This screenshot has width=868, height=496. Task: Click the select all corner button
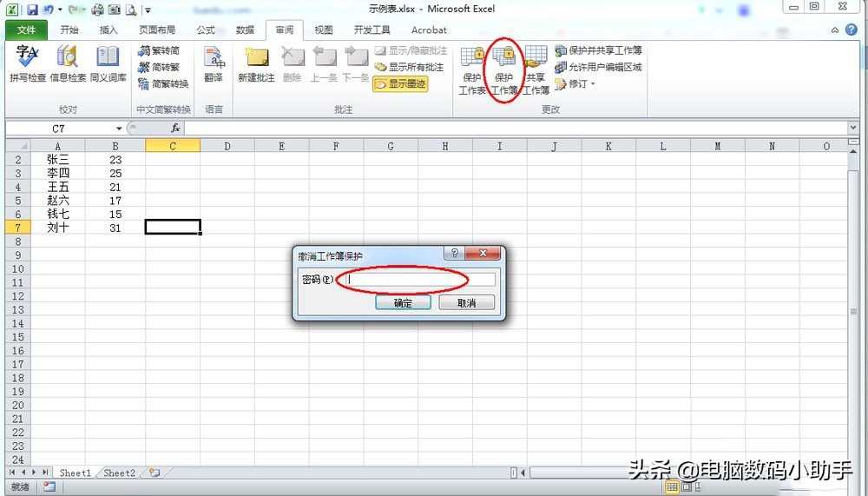tap(17, 146)
